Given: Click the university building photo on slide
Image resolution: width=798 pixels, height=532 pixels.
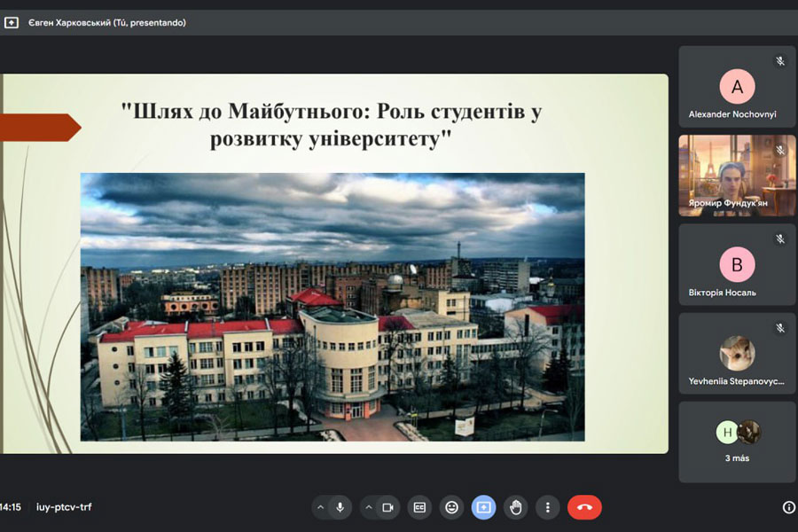Looking at the screenshot, I should pos(332,307).
